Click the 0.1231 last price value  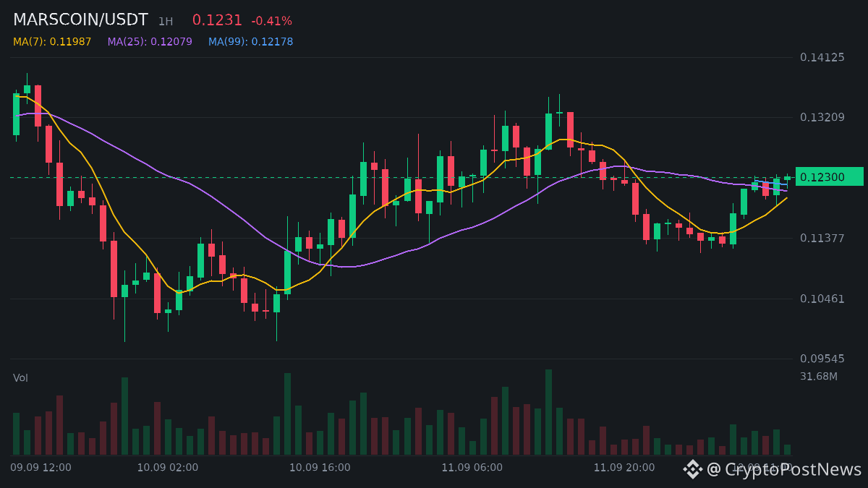click(217, 20)
